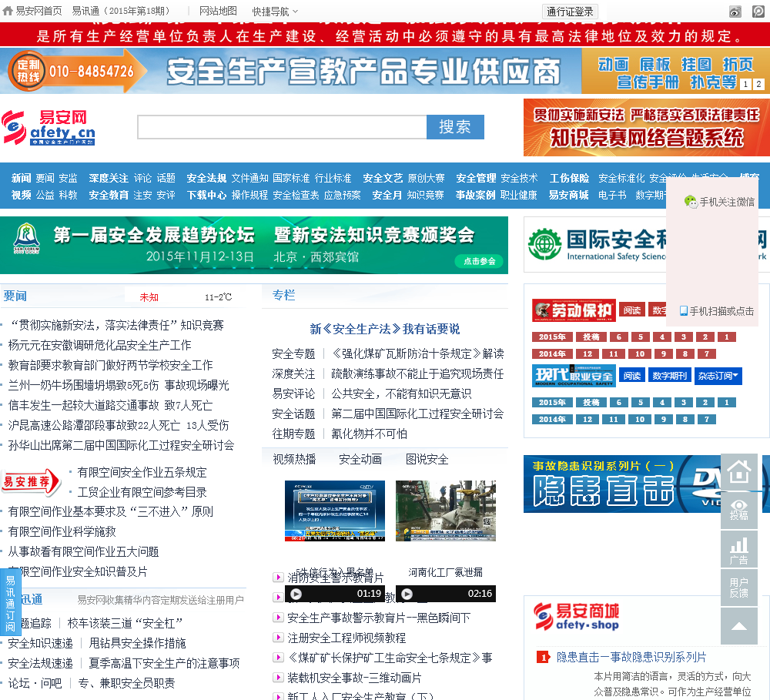Click the WeChat icon by 手机关注微信
Viewport: 770px width, 700px height.
pos(691,202)
